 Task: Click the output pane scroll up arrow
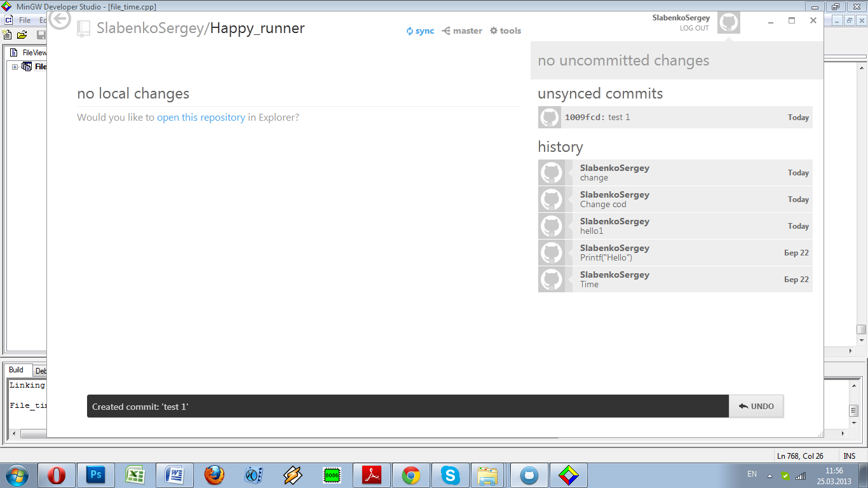point(855,386)
